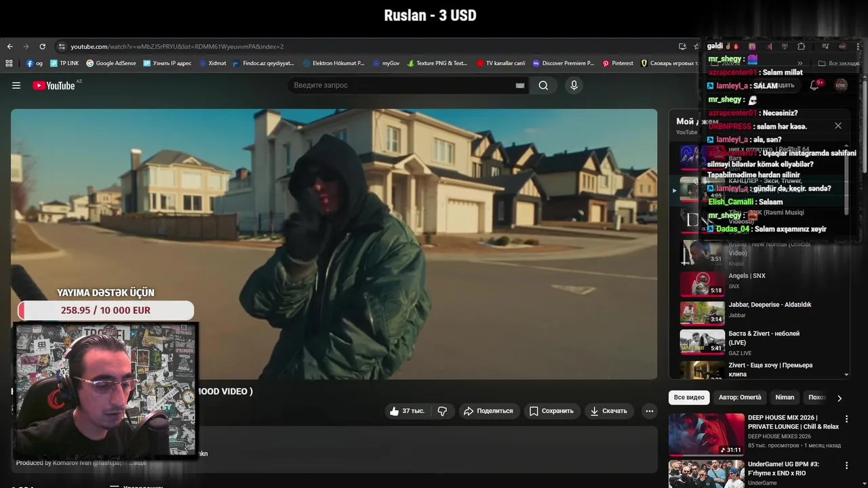
Task: Open YouTube notifications bell
Action: point(814,85)
